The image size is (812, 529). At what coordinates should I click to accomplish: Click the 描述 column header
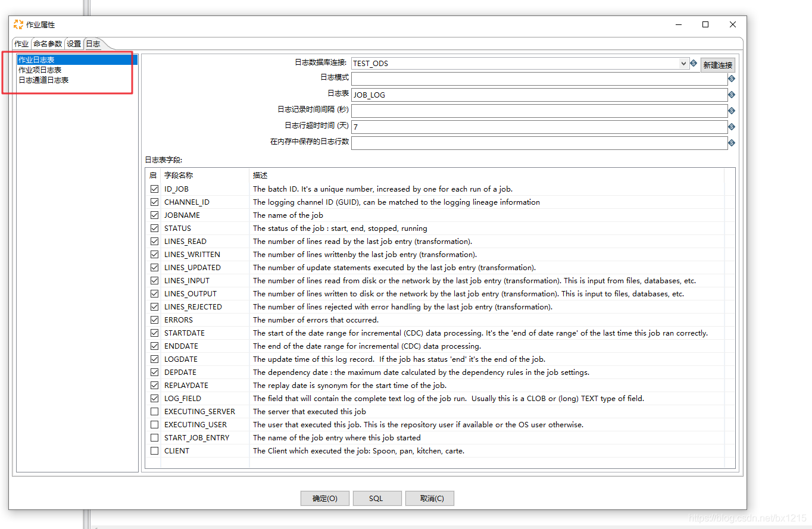click(x=486, y=176)
